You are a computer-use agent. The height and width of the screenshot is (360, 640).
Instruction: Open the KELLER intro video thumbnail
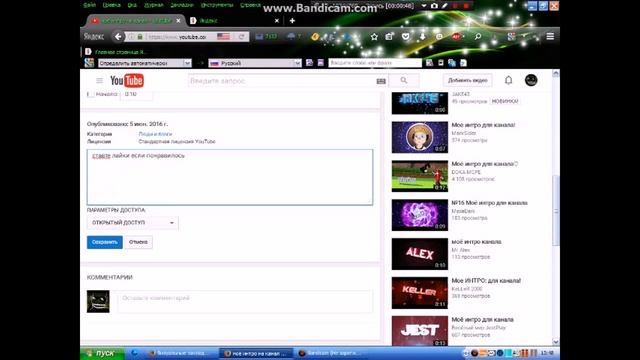coord(420,293)
